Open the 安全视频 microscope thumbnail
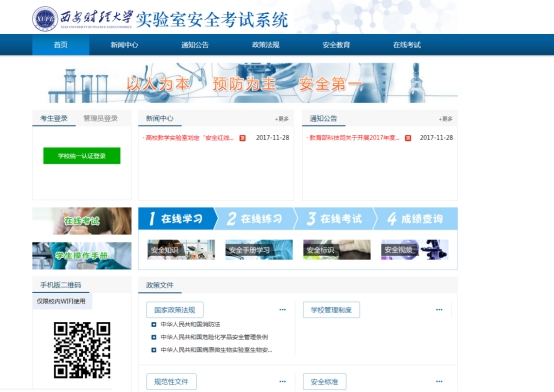This screenshot has width=554, height=392. click(x=414, y=250)
